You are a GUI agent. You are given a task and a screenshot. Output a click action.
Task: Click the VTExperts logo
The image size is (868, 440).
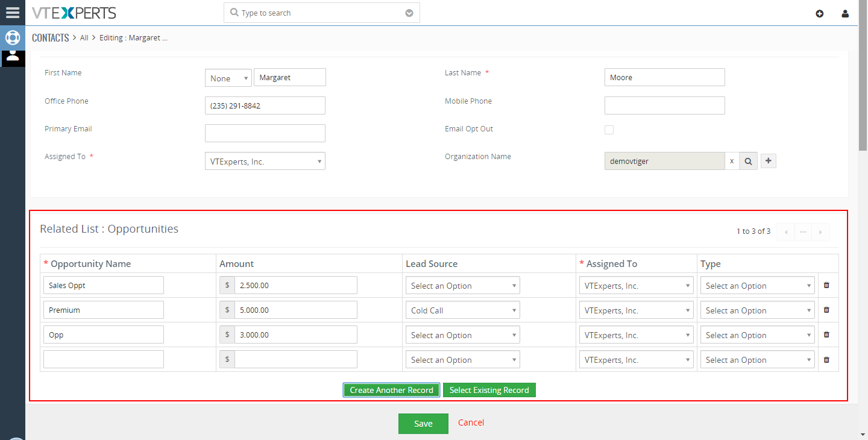(74, 13)
